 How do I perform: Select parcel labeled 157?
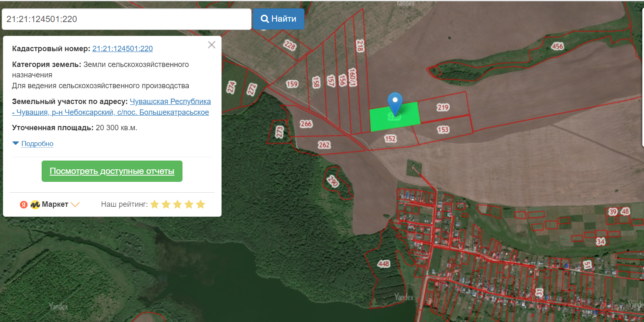tap(330, 80)
